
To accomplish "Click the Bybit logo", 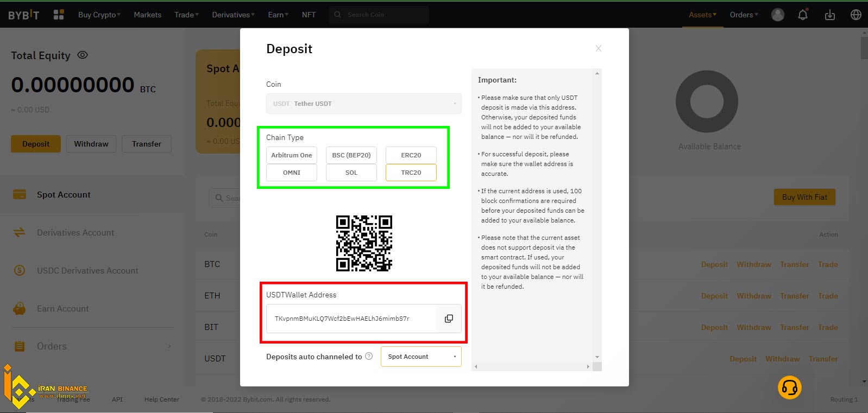I will coord(23,15).
